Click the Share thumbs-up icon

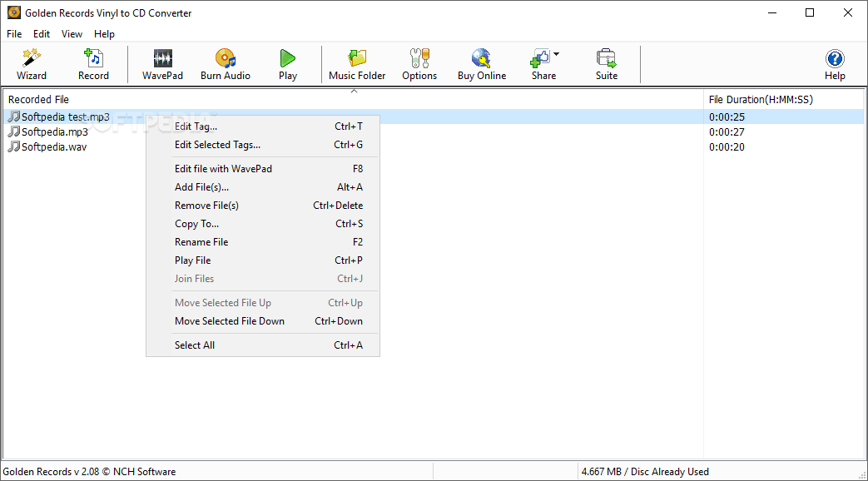(x=540, y=58)
